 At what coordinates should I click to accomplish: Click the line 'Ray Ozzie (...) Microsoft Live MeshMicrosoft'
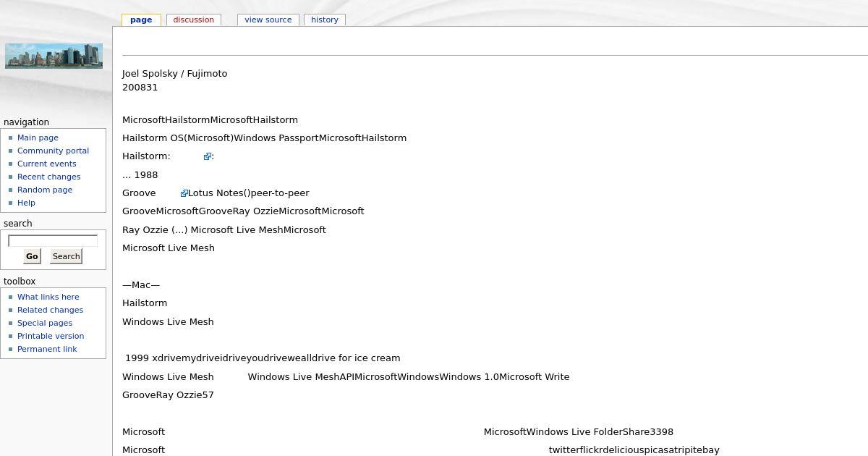click(224, 229)
